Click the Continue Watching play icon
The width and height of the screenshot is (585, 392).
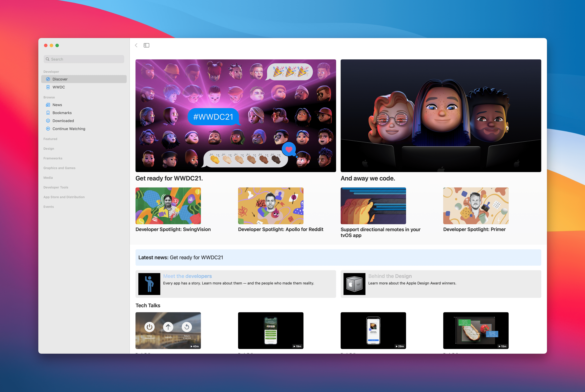(x=48, y=129)
